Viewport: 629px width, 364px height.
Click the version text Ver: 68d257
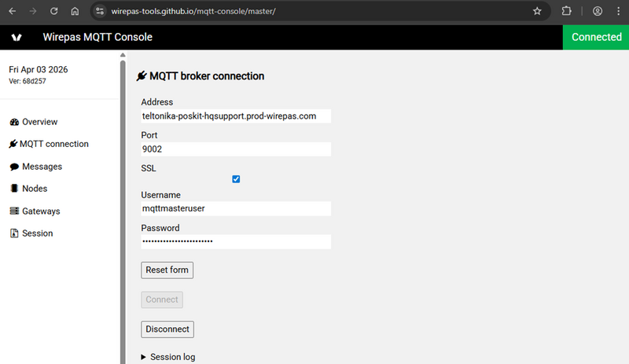pyautogui.click(x=28, y=81)
